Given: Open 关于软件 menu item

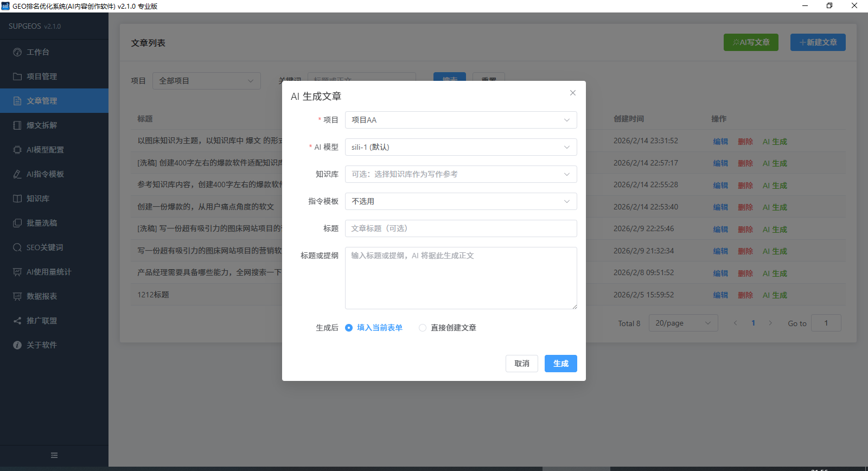Looking at the screenshot, I should (54, 345).
